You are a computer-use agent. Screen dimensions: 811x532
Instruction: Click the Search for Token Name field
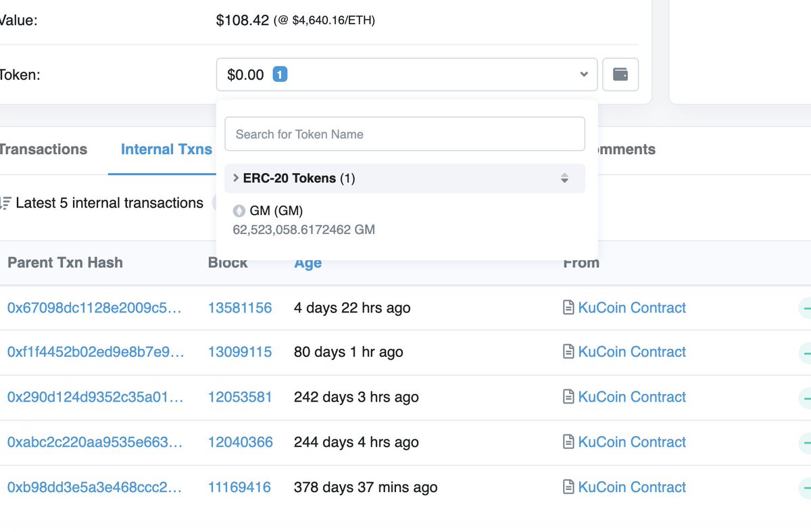405,134
